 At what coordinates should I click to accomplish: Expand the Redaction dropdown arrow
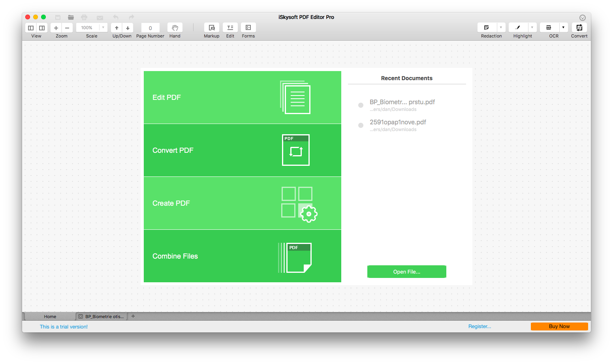point(501,28)
